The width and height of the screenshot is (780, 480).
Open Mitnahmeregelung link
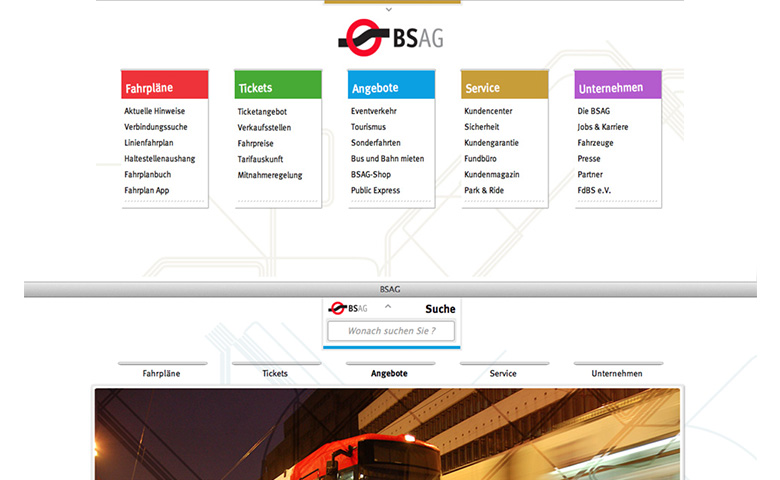270,175
